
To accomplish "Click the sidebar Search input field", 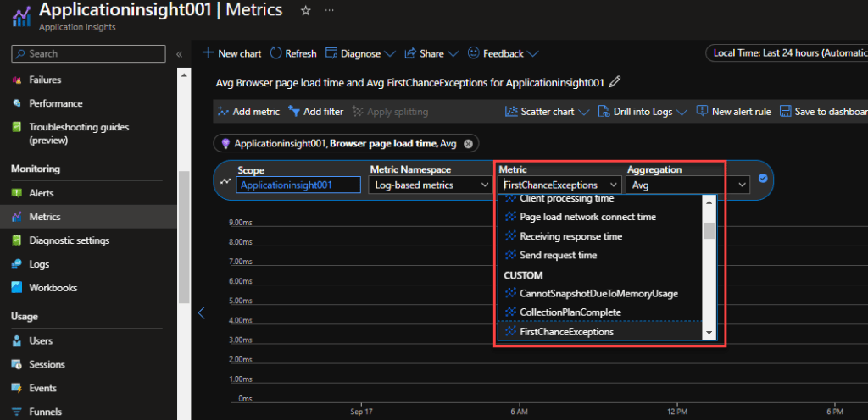I will point(89,54).
